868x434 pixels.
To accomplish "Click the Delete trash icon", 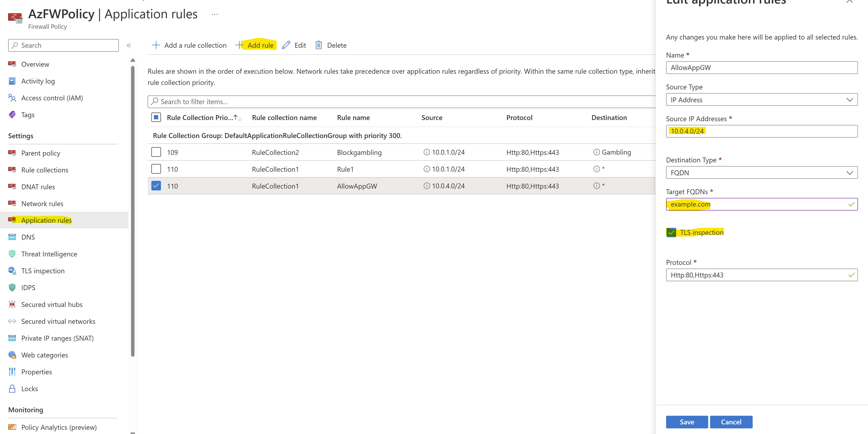I will pyautogui.click(x=318, y=45).
